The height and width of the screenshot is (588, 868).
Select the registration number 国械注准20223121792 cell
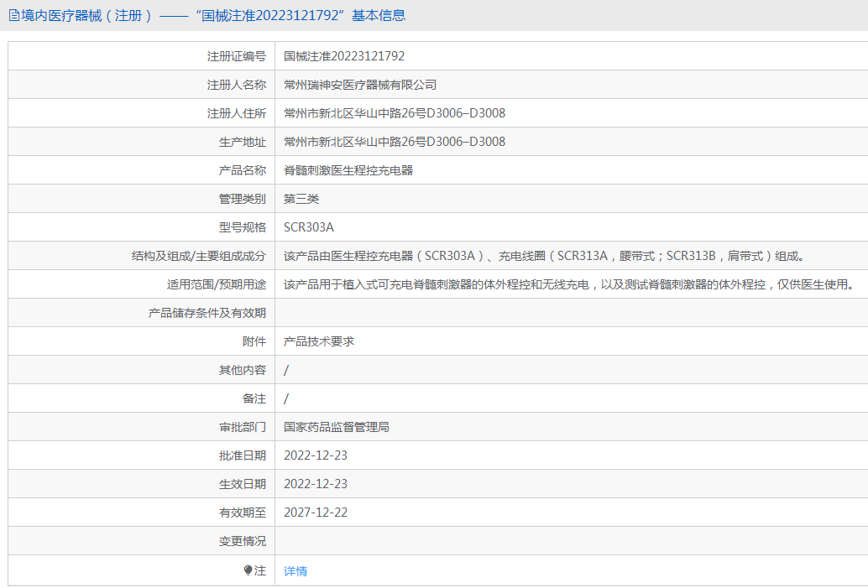pos(344,56)
